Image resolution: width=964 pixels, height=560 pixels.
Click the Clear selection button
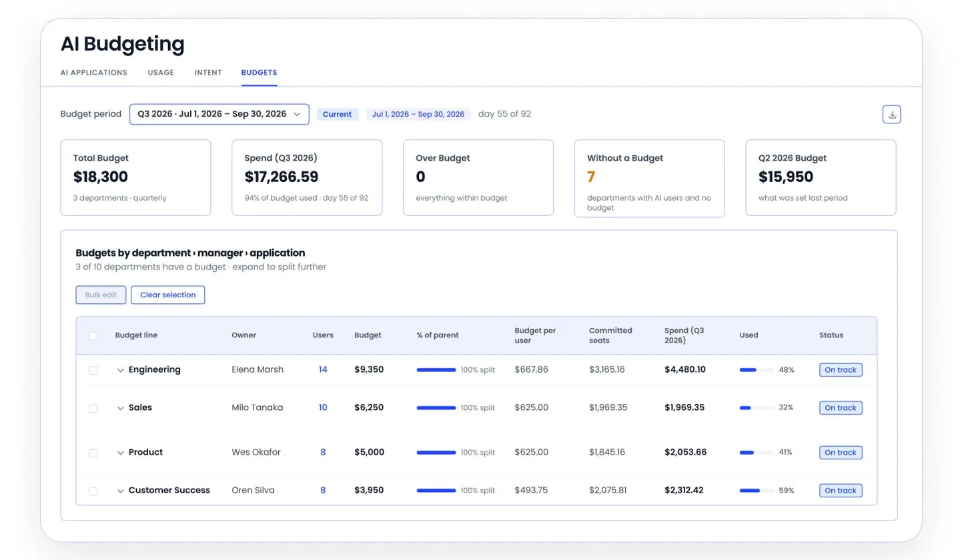tap(168, 295)
